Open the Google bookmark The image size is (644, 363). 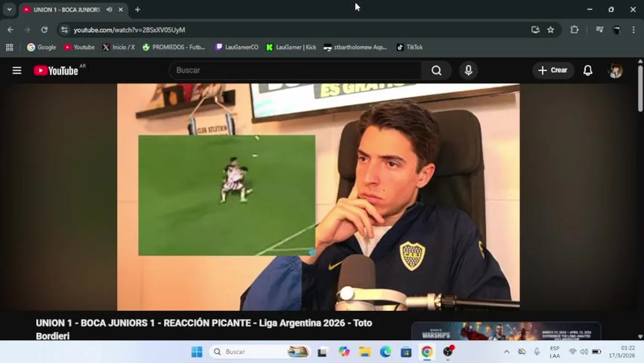41,47
